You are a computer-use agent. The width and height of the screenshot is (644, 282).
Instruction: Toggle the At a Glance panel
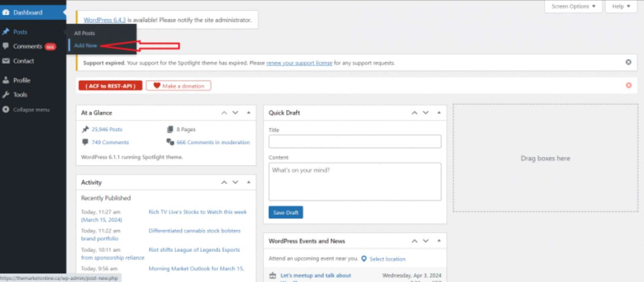248,113
